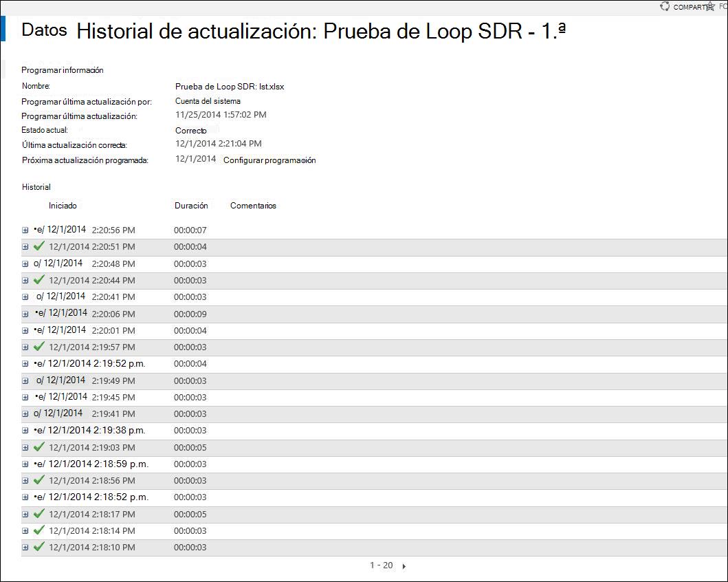Click the success checkmark on the 2:20:44 PM row

click(39, 279)
